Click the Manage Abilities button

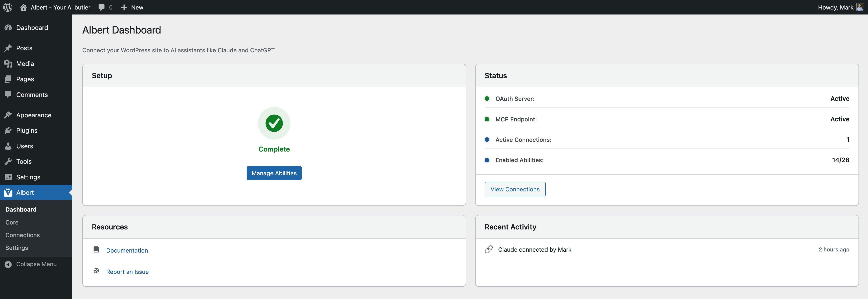click(274, 173)
